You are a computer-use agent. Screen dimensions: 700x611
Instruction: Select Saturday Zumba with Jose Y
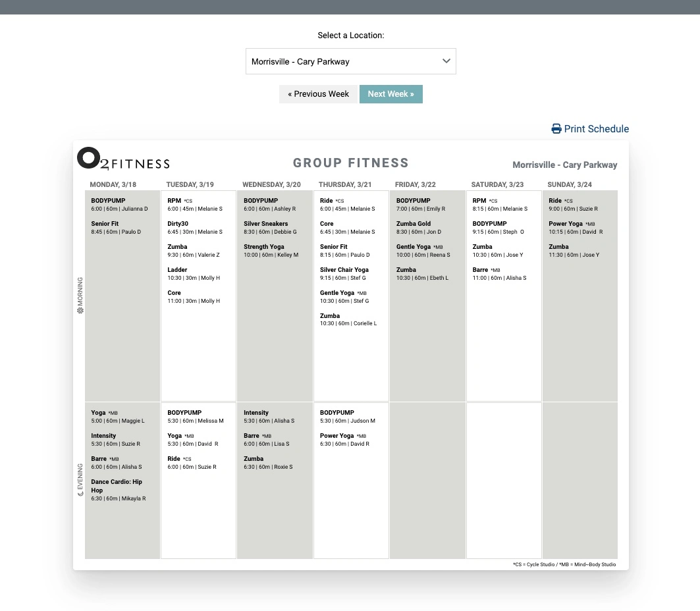498,250
